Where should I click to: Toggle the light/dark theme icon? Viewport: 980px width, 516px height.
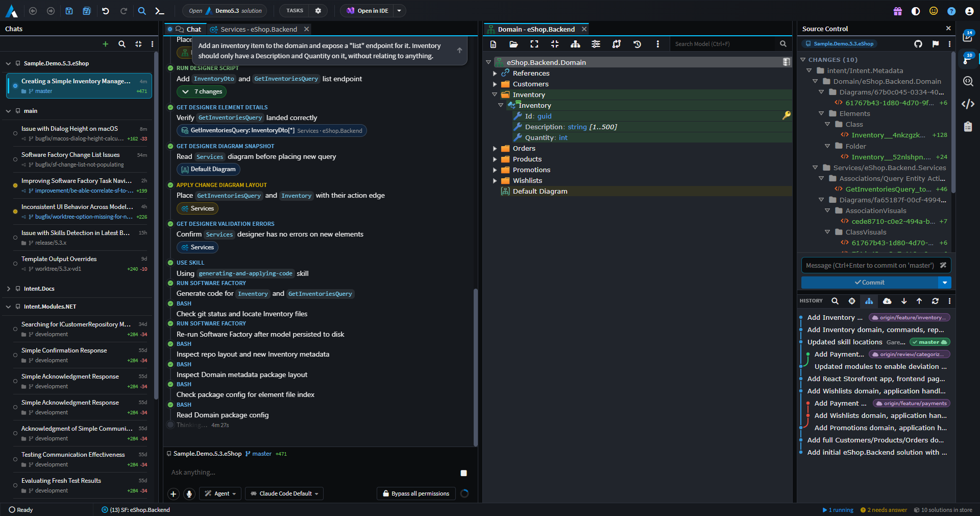[916, 11]
